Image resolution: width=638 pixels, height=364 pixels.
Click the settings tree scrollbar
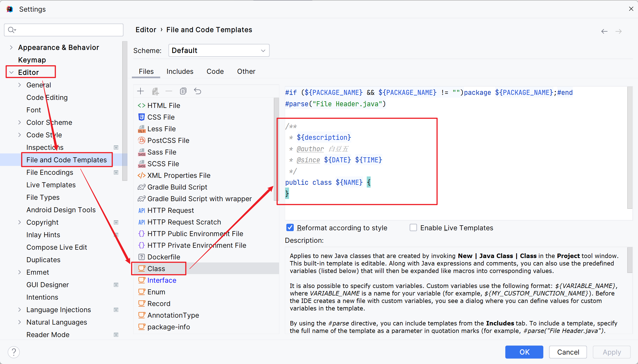click(x=125, y=111)
